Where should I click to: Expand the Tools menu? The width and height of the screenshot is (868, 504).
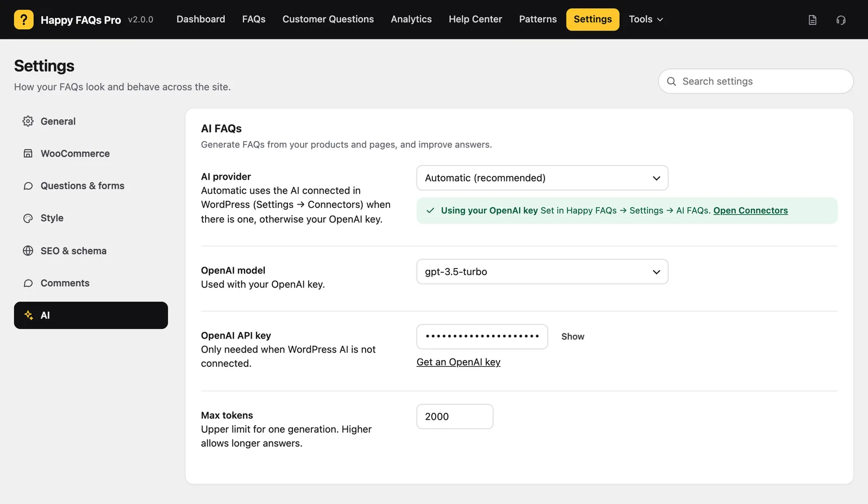point(646,20)
